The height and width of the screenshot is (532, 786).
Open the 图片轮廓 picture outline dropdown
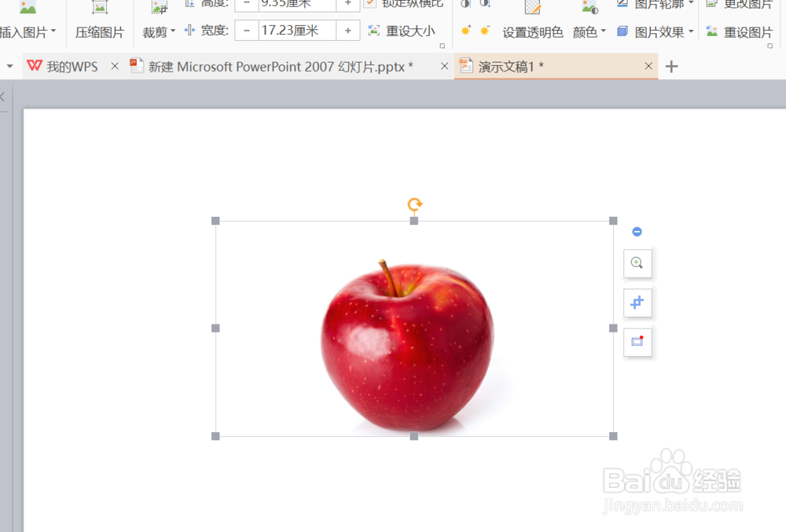pyautogui.click(x=656, y=4)
